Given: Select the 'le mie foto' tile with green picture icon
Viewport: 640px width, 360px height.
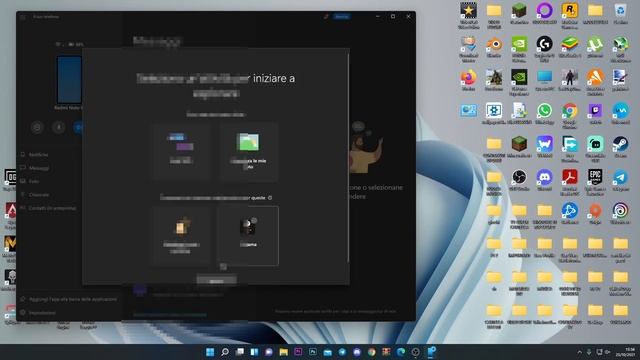Looking at the screenshot, I should (248, 151).
